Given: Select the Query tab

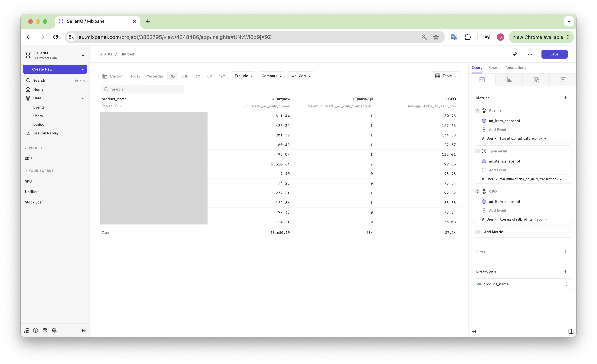Looking at the screenshot, I should (477, 68).
